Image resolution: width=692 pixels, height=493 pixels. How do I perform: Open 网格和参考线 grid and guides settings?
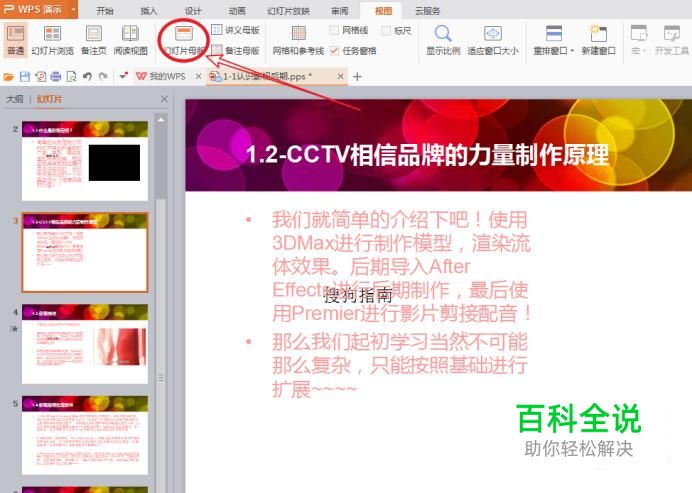pyautogui.click(x=298, y=40)
